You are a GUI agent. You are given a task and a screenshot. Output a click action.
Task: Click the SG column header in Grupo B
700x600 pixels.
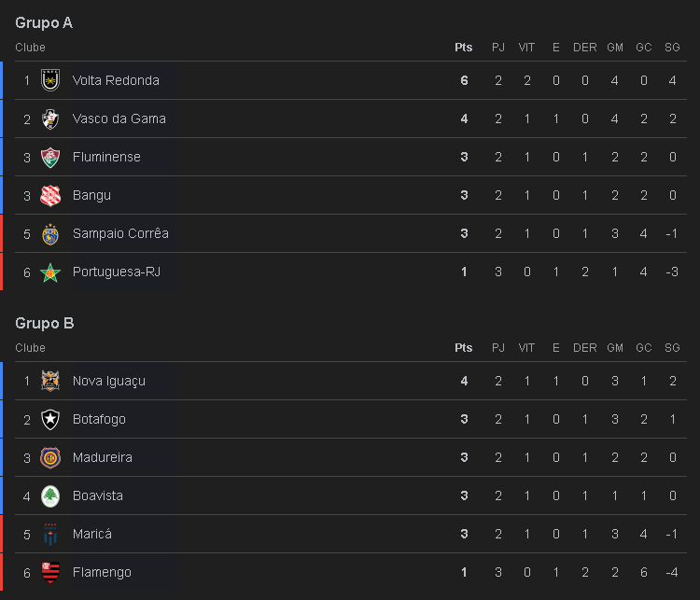coord(672,348)
